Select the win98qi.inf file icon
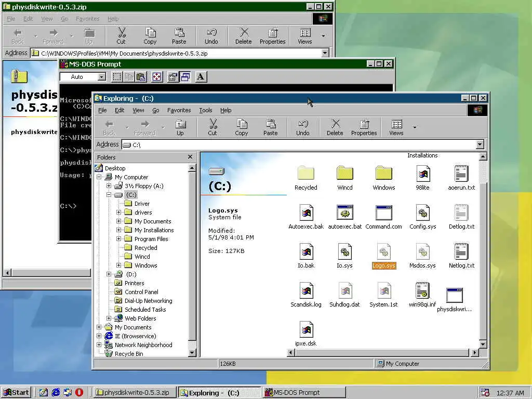The width and height of the screenshot is (532, 399). point(423,290)
